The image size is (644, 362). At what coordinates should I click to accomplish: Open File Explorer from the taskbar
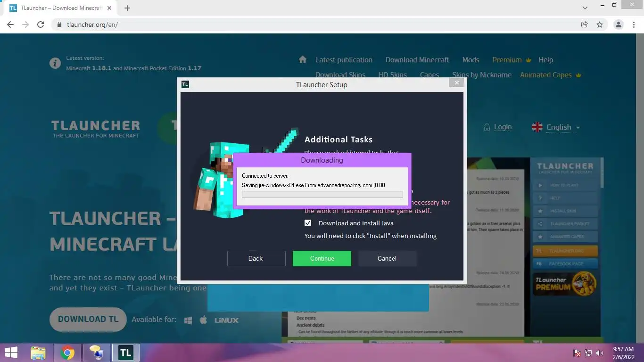(x=38, y=353)
